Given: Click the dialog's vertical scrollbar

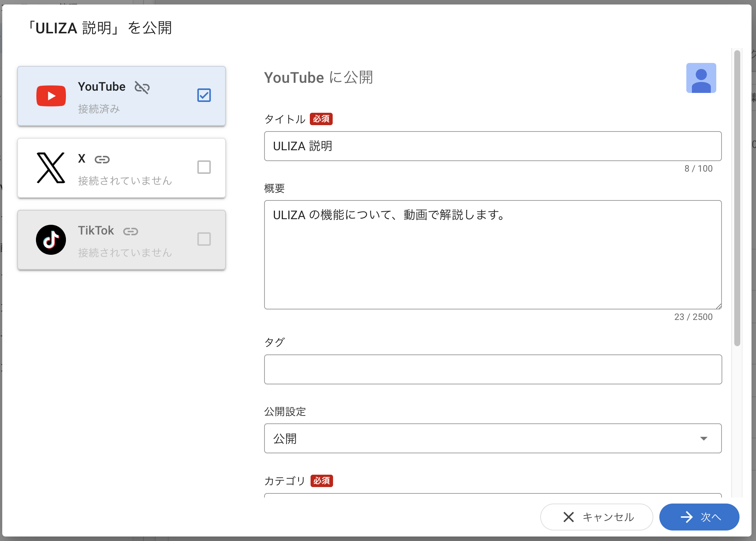Looking at the screenshot, I should tap(737, 199).
